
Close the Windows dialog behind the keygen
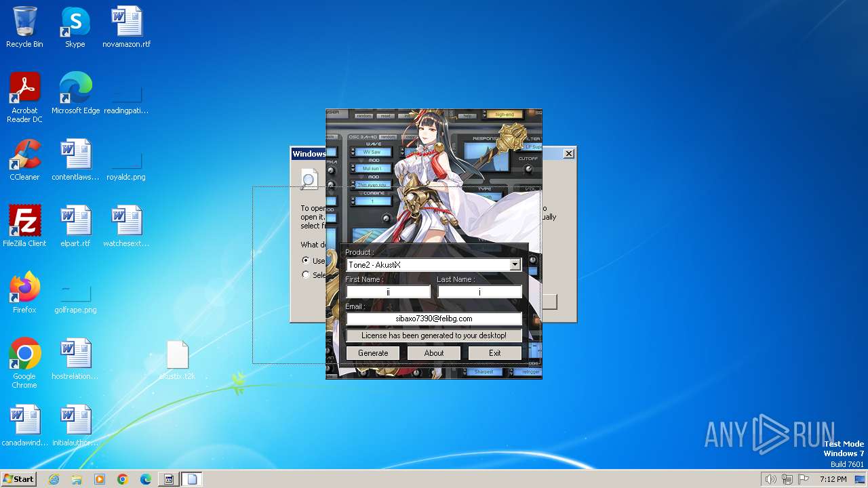tap(569, 154)
